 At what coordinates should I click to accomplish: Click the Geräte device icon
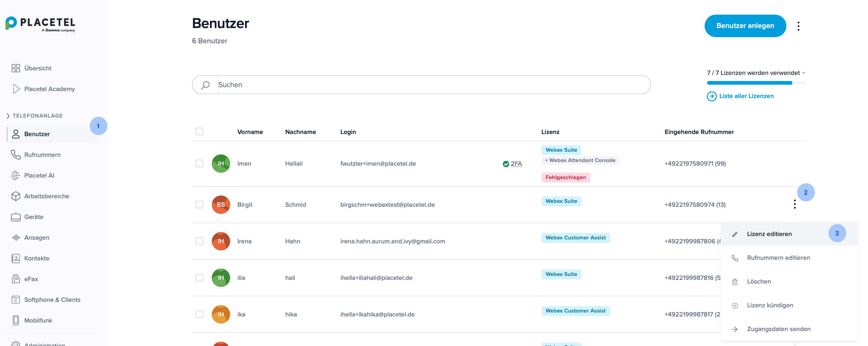[x=16, y=217]
